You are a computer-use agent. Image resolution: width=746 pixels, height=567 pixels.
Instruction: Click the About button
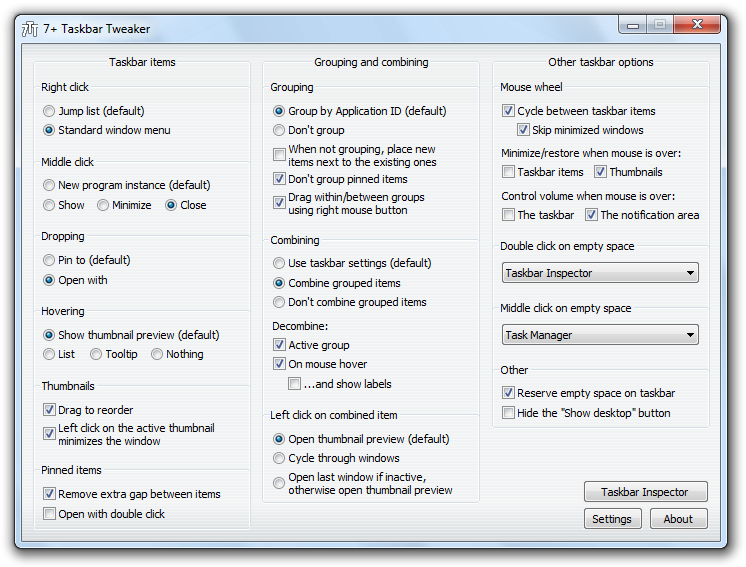pyautogui.click(x=678, y=519)
